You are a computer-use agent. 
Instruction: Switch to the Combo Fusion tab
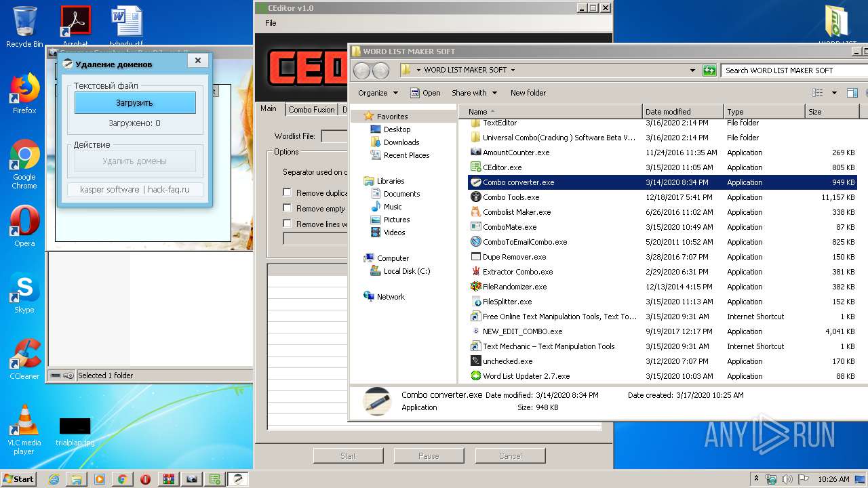coord(311,109)
